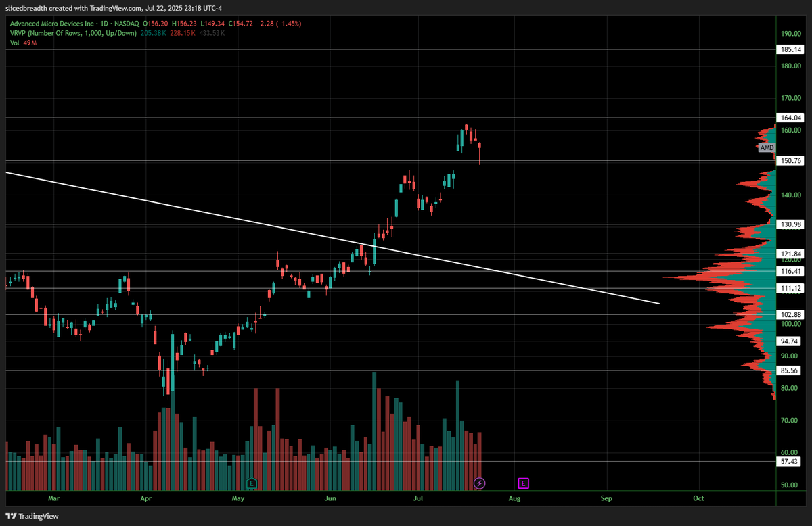Click the Aug label on time axis
The height and width of the screenshot is (526, 812).
pos(514,498)
